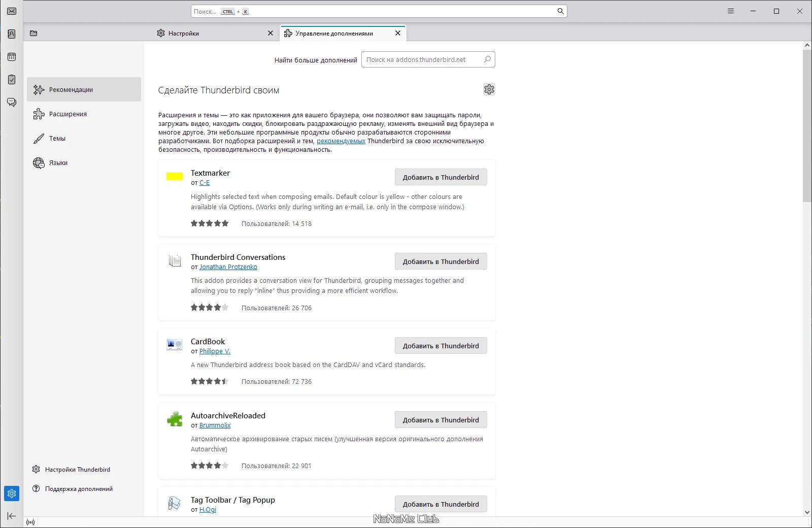Collapse the spaces toolbar with arrow icon
812x528 pixels.
[x=12, y=516]
